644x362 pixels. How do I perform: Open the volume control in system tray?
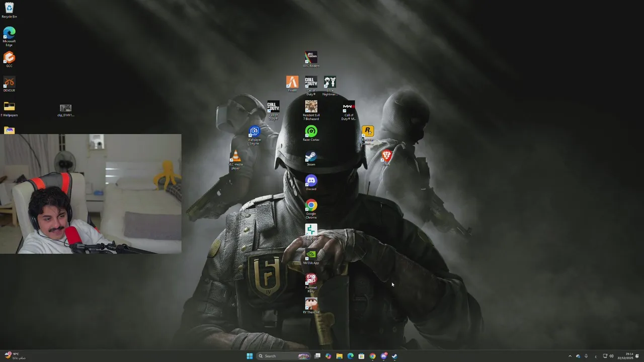coord(611,356)
